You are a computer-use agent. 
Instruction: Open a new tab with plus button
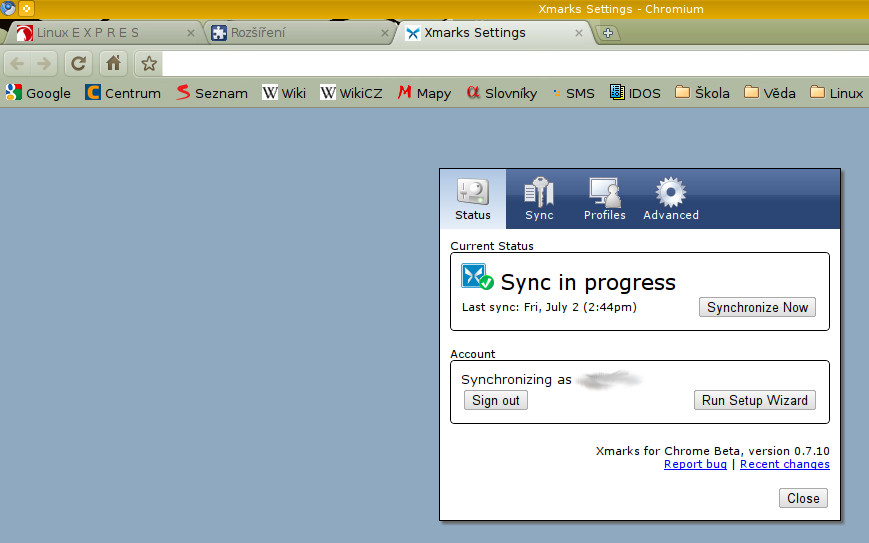(608, 33)
